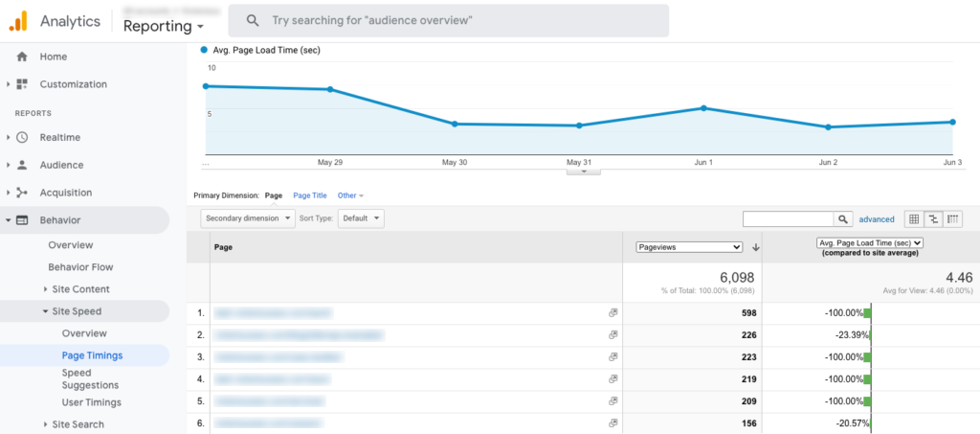Click the Home icon in sidebar
Viewport: 980px width, 434px height.
(22, 57)
